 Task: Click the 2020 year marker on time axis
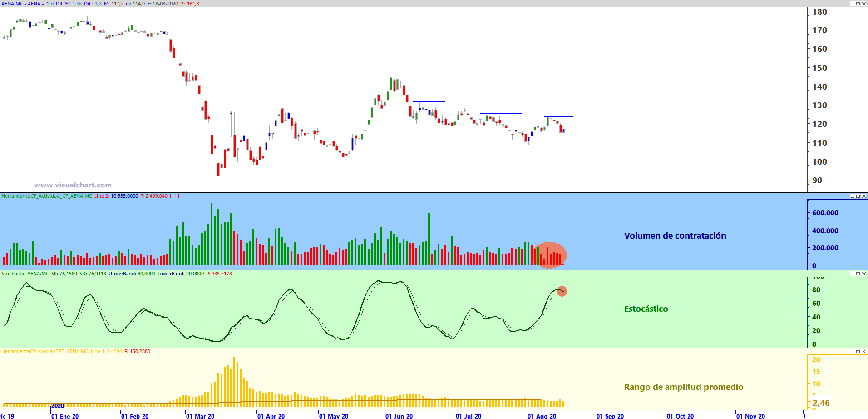point(58,406)
